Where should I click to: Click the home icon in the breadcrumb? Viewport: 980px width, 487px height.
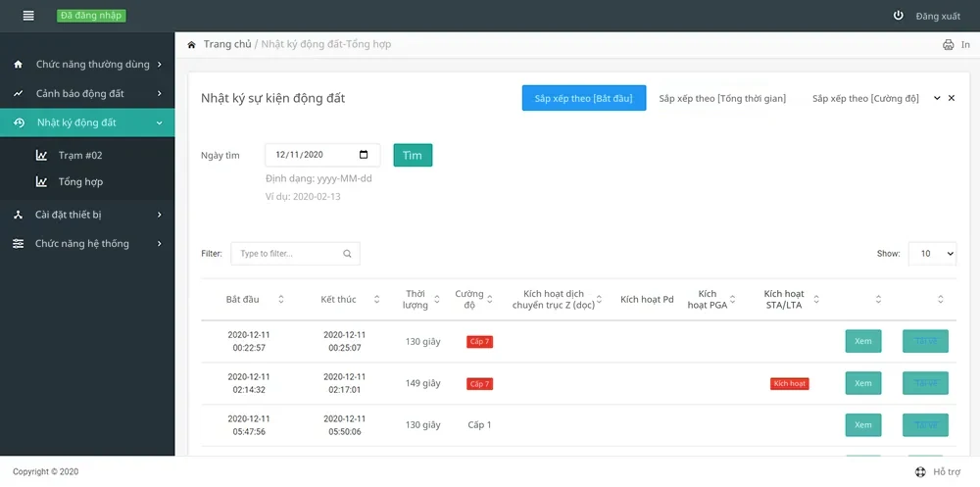pyautogui.click(x=192, y=44)
